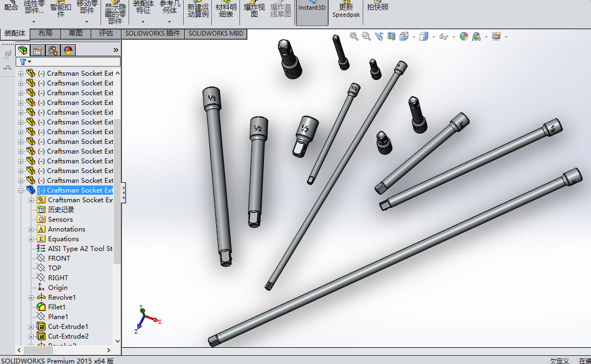Click the tree's vertical scrollbar down arrow

[117, 341]
